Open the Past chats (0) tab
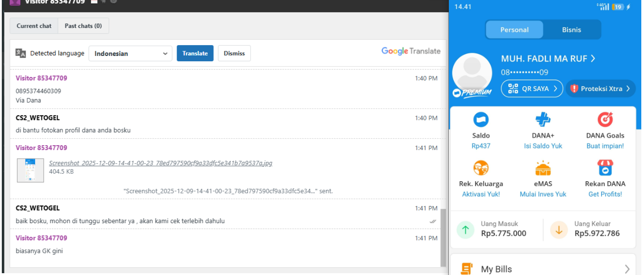 point(83,26)
